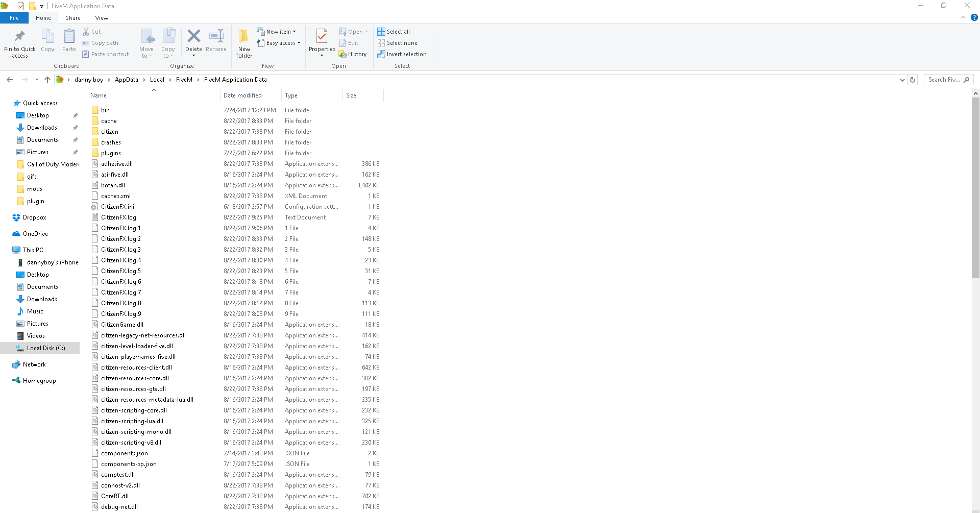The image size is (980, 513).
Task: Go back to previous folder
Action: coord(10,80)
